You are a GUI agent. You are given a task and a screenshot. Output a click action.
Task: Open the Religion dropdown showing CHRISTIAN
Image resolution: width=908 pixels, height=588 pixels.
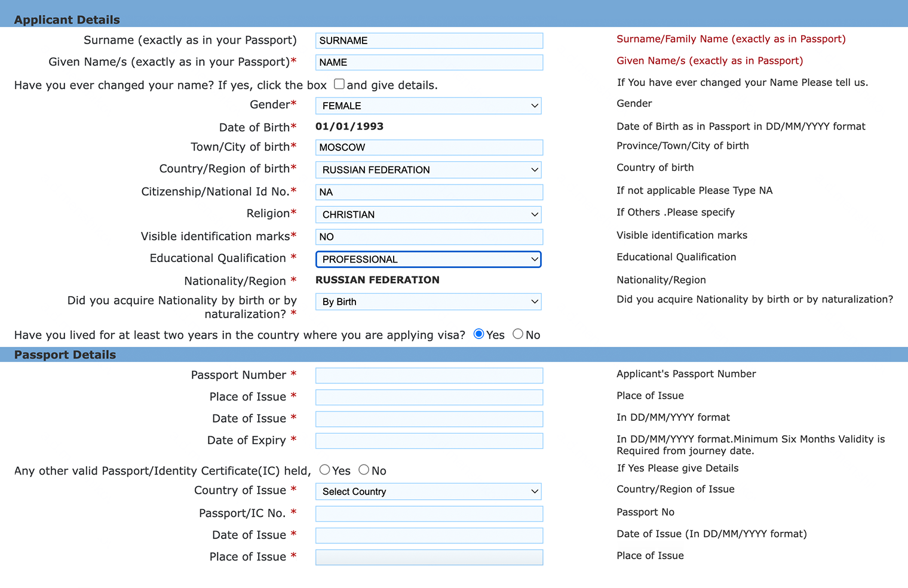[x=428, y=214]
